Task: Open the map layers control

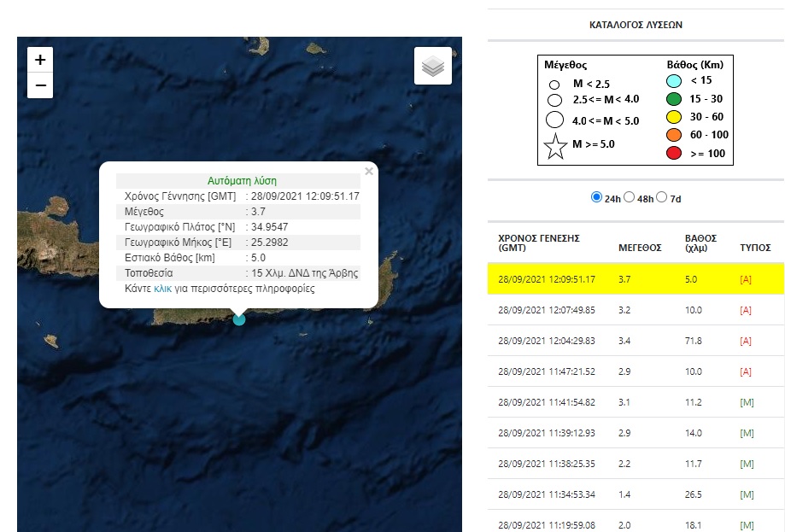Action: point(433,66)
